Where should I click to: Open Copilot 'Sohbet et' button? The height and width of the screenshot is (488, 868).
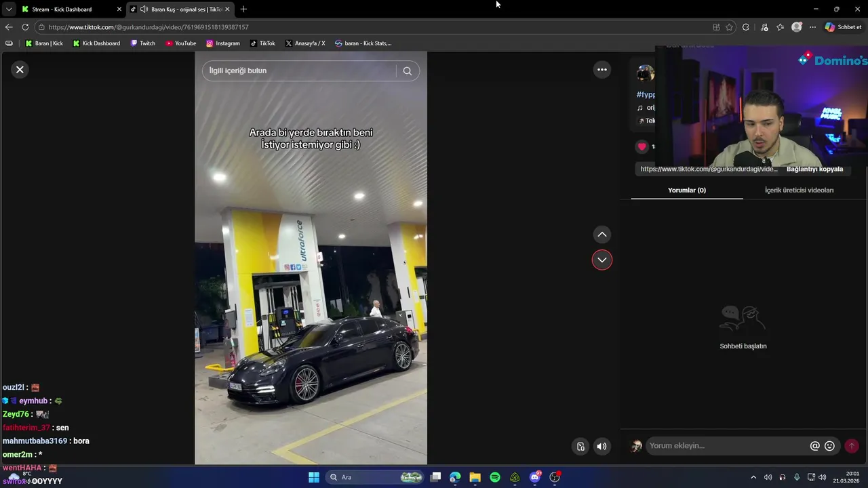pyautogui.click(x=844, y=27)
